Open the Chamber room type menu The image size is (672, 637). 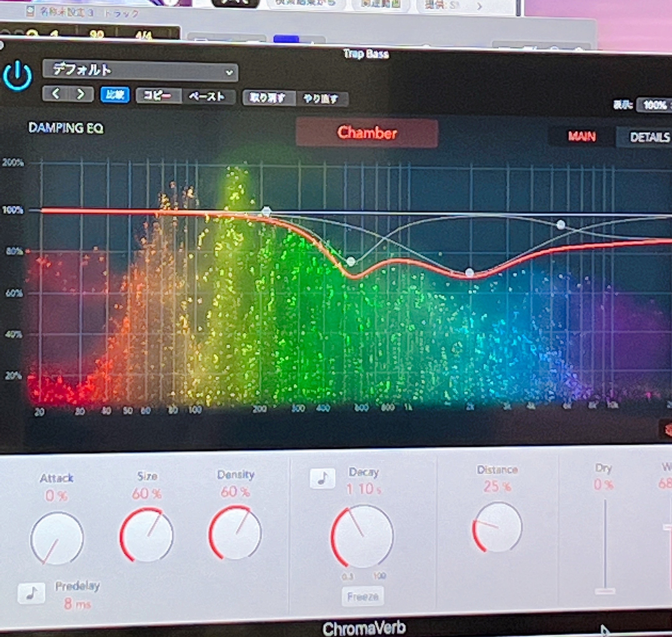(x=367, y=133)
